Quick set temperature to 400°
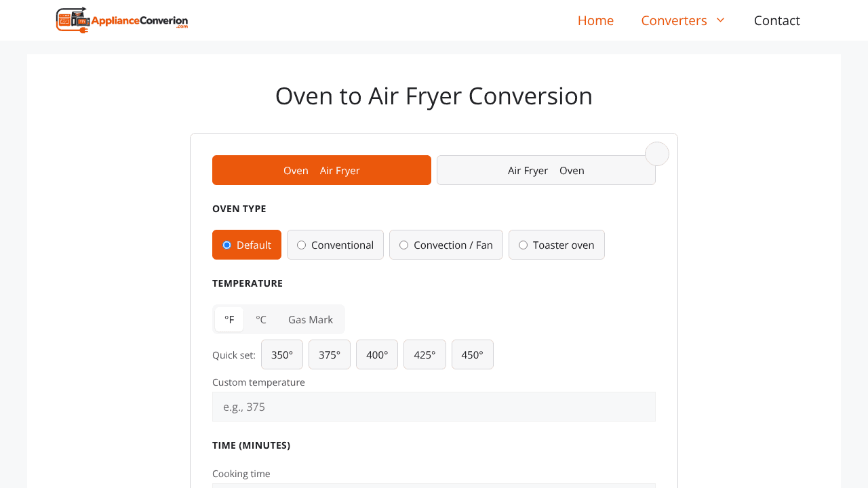 point(377,354)
